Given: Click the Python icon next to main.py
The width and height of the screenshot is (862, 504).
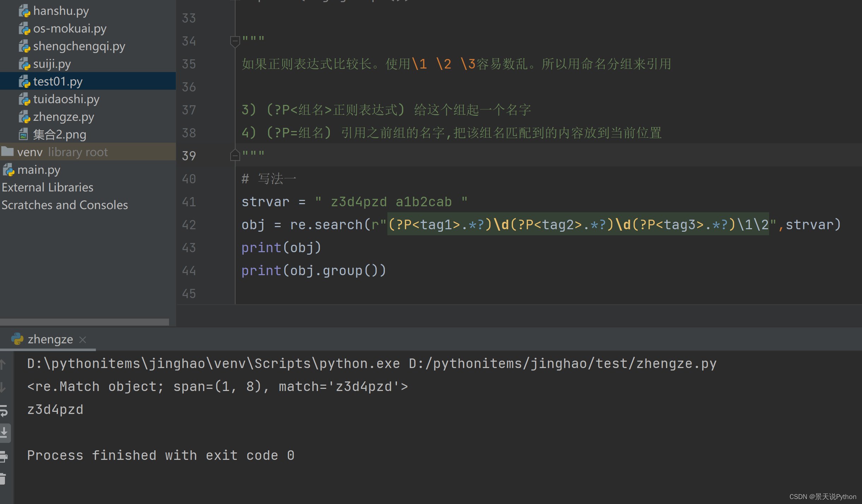Looking at the screenshot, I should point(8,170).
